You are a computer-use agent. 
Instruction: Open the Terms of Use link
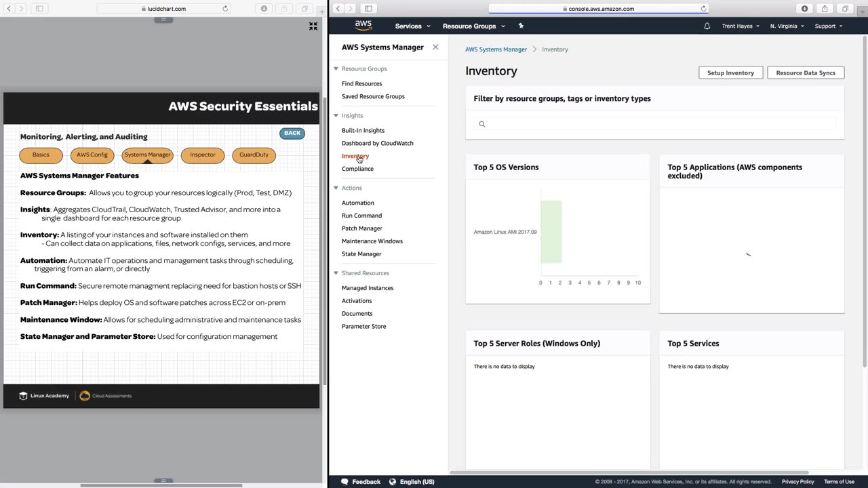[839, 482]
